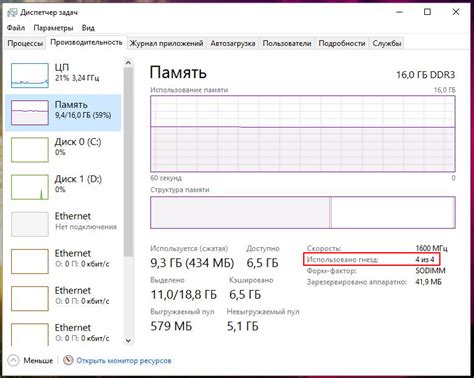Image resolution: width=474 pixels, height=378 pixels.
Task: Click the sidebar scroll-up arrow
Action: point(128,63)
